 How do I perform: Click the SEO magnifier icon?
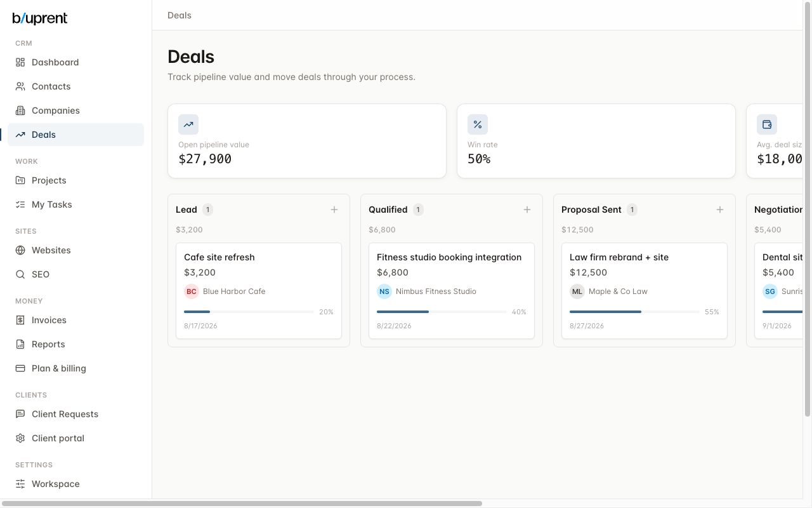click(x=20, y=274)
